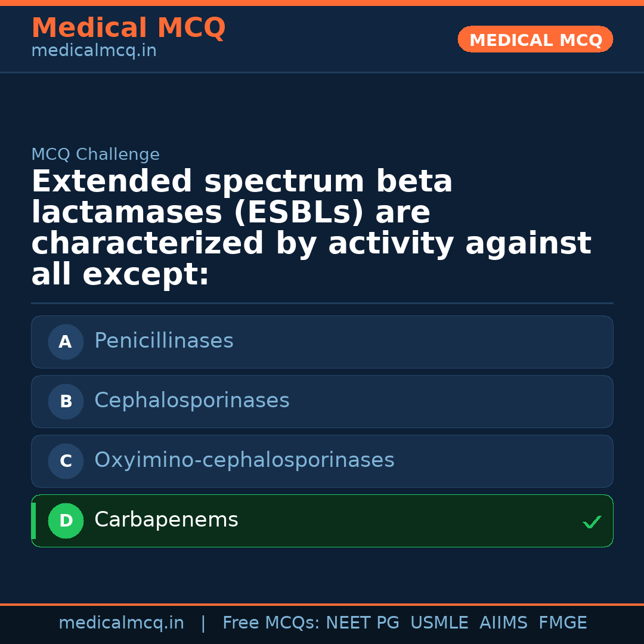The width and height of the screenshot is (644, 644).
Task: Click the circled letter C badge
Action: coord(66,461)
